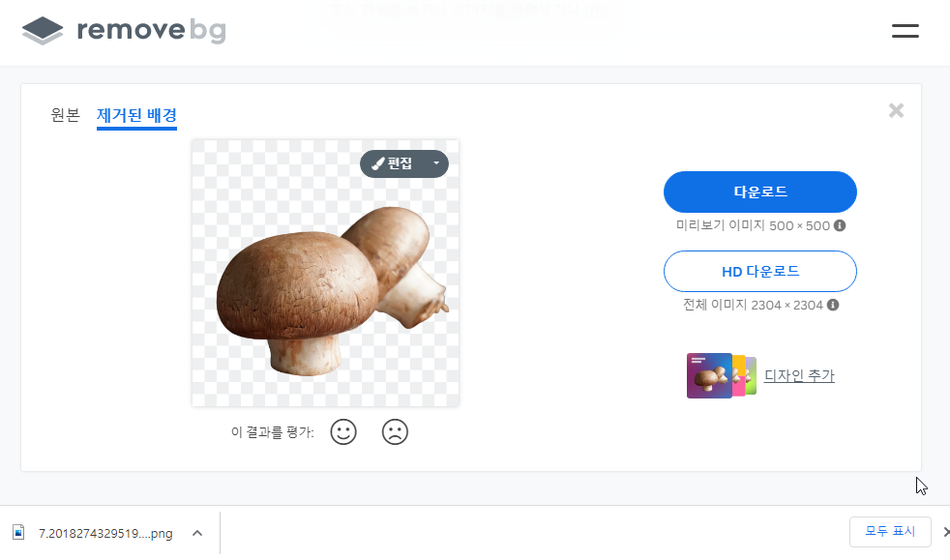The width and height of the screenshot is (950, 560).
Task: Open the downloaded png file
Action: point(105,533)
